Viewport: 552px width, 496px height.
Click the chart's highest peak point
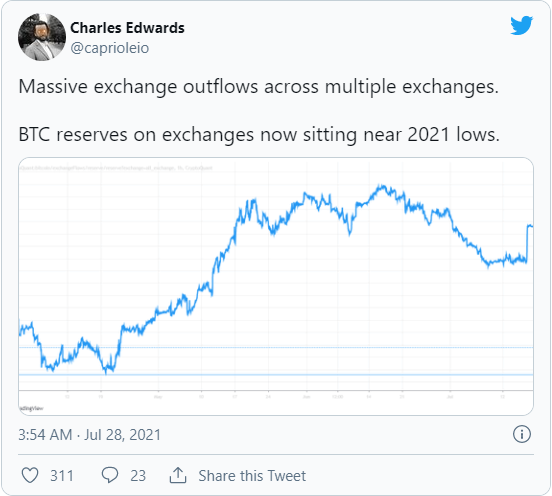381,186
